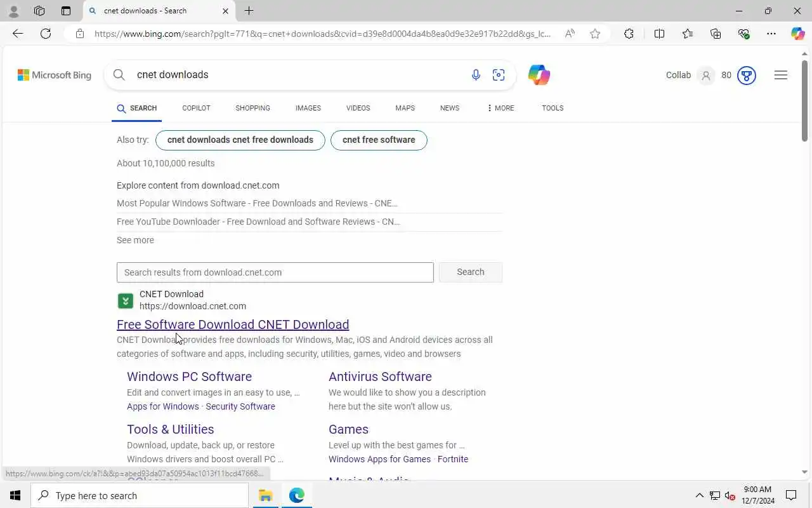Click the Collab account avatar
This screenshot has width=812, height=508.
pyautogui.click(x=705, y=76)
